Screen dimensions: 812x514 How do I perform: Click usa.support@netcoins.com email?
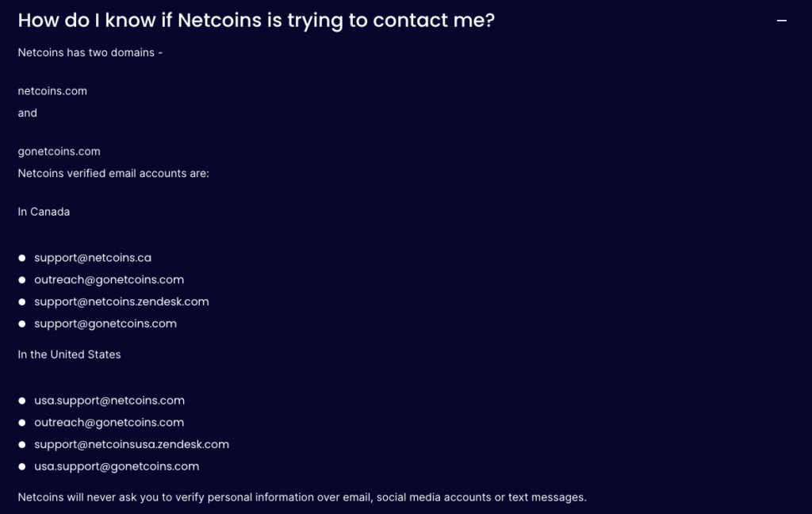coord(109,401)
